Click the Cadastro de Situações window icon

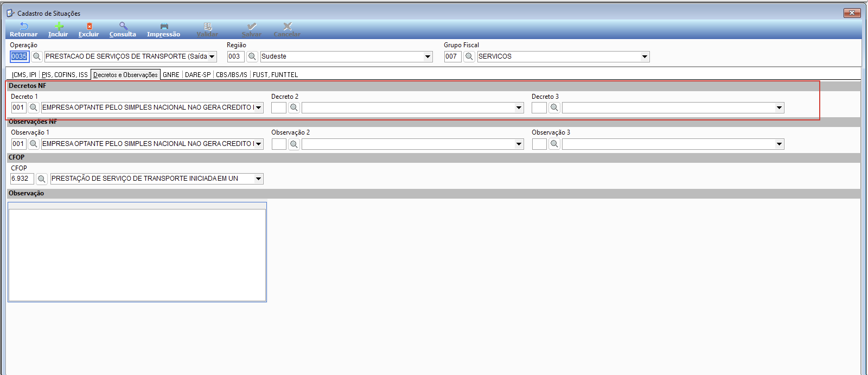tap(10, 13)
